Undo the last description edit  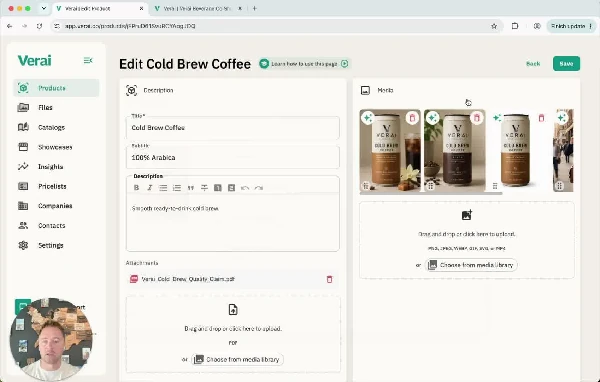click(x=245, y=188)
